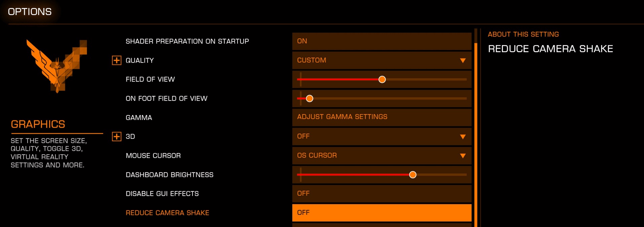Click the 3D dropdown arrow
Image resolution: width=644 pixels, height=227 pixels.
(463, 137)
